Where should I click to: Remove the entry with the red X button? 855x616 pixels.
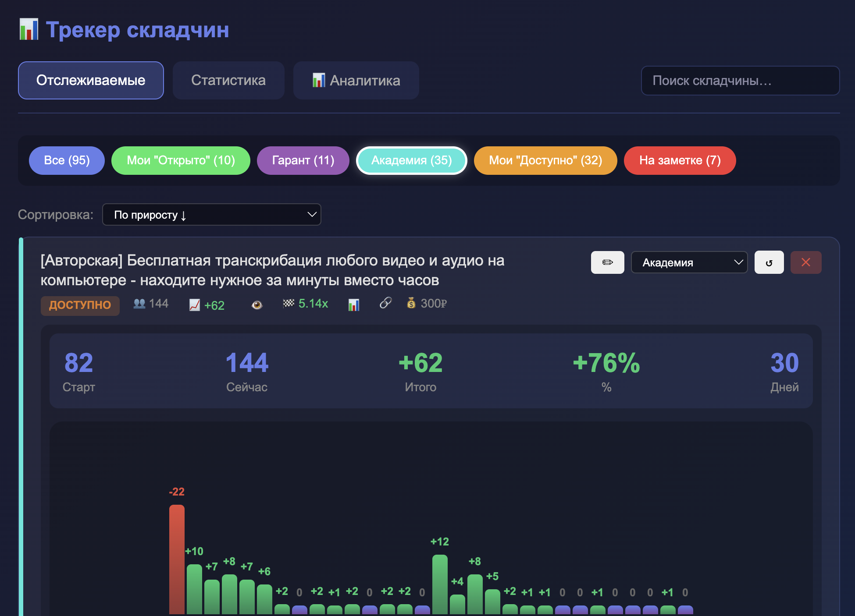click(806, 262)
